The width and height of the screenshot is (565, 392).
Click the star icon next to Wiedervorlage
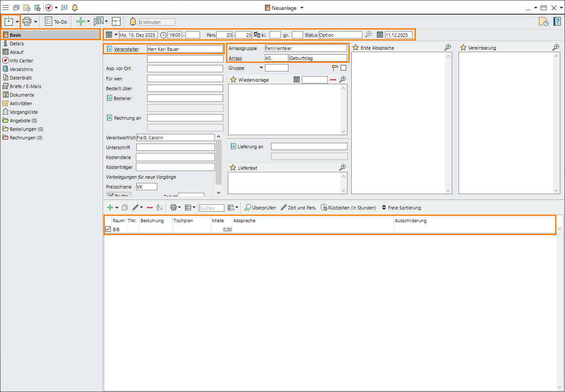233,80
